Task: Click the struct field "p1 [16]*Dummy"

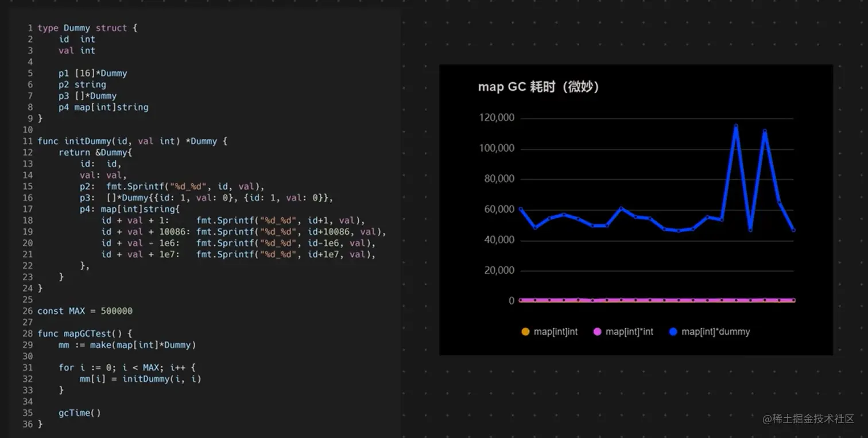Action: pyautogui.click(x=92, y=73)
